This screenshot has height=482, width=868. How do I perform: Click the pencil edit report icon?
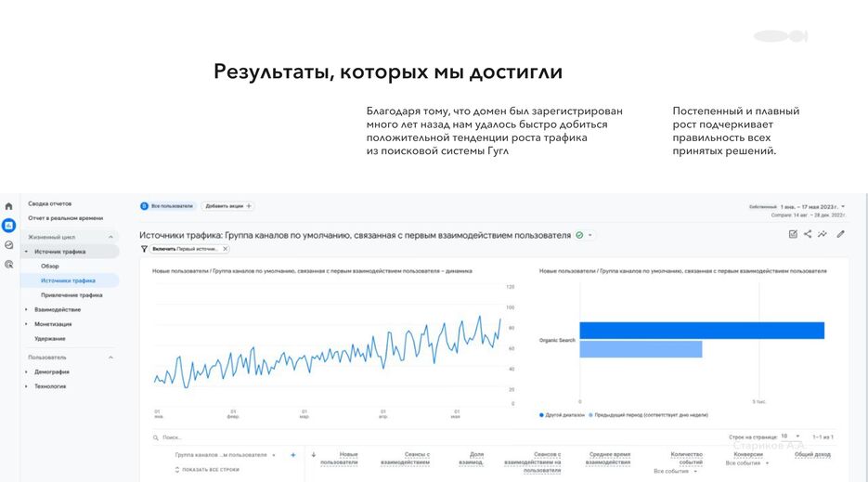click(x=840, y=234)
